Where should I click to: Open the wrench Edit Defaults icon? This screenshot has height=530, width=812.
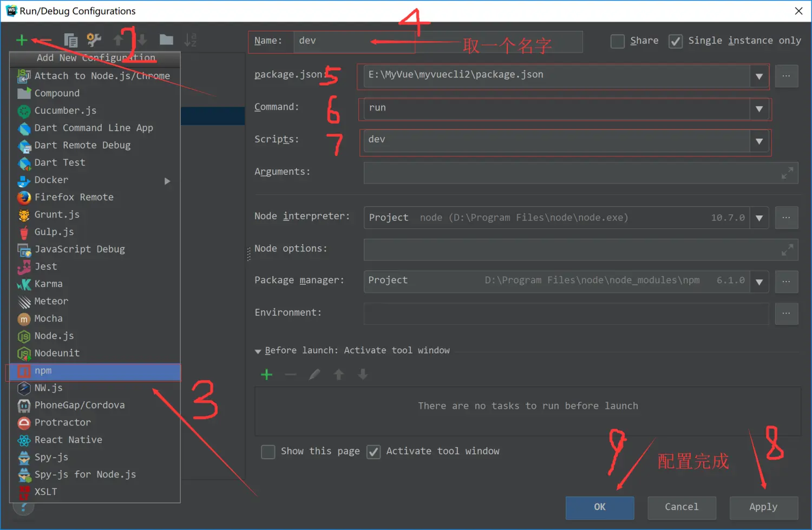pyautogui.click(x=94, y=40)
